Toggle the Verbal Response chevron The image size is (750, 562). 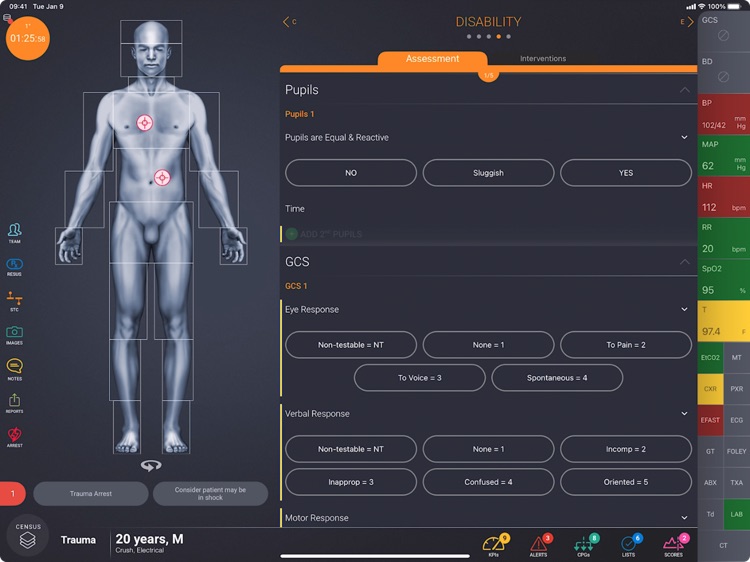pos(684,414)
